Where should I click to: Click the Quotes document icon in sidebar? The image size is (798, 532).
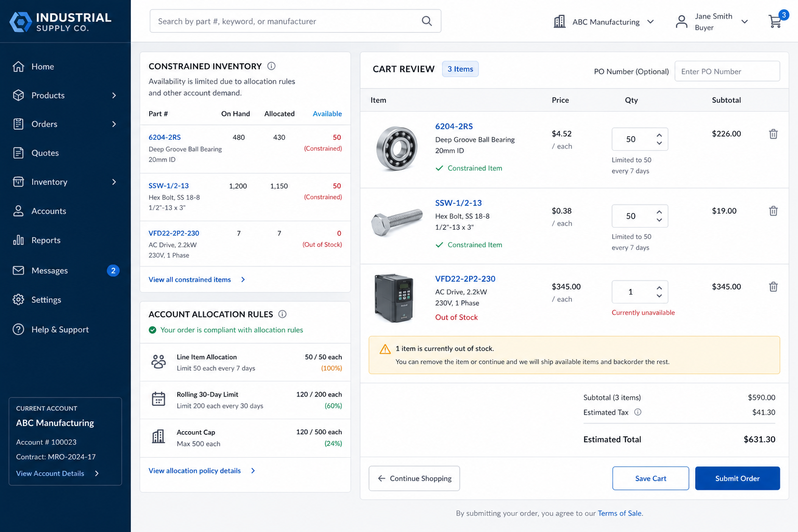[x=18, y=153]
